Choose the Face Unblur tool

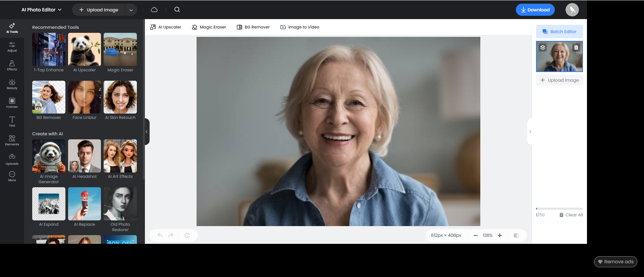(x=85, y=100)
